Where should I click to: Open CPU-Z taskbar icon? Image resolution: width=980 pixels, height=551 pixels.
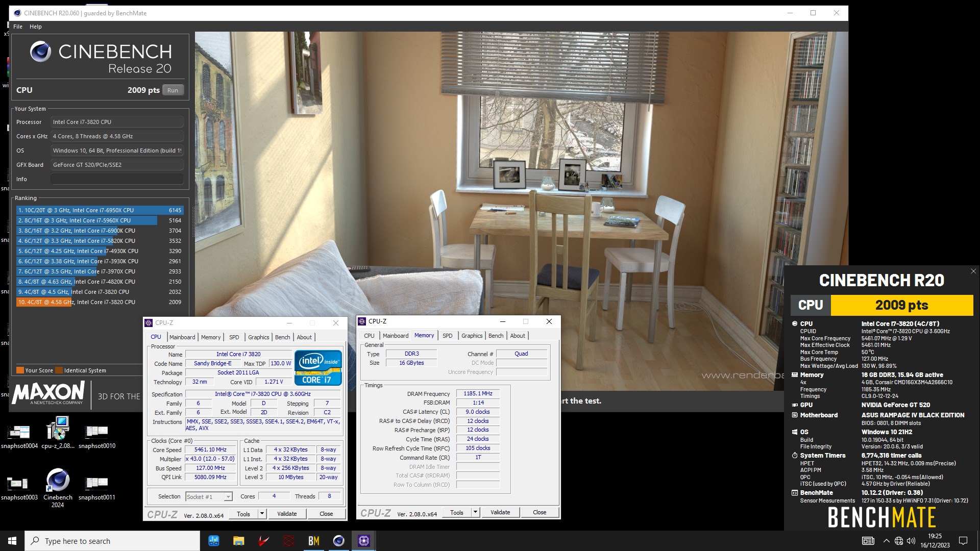coord(363,541)
